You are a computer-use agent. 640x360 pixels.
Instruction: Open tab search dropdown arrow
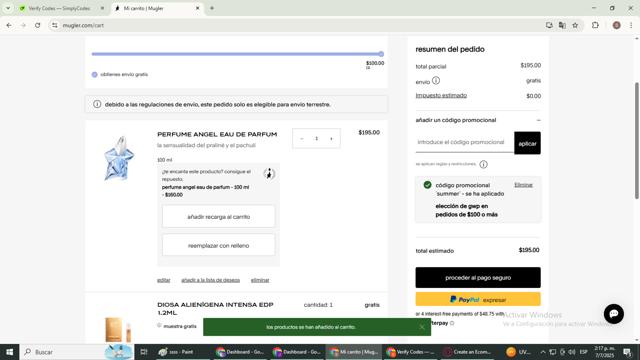(8, 8)
